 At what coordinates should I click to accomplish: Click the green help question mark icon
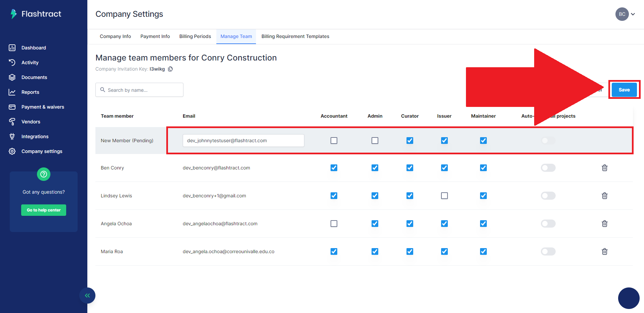point(44,174)
